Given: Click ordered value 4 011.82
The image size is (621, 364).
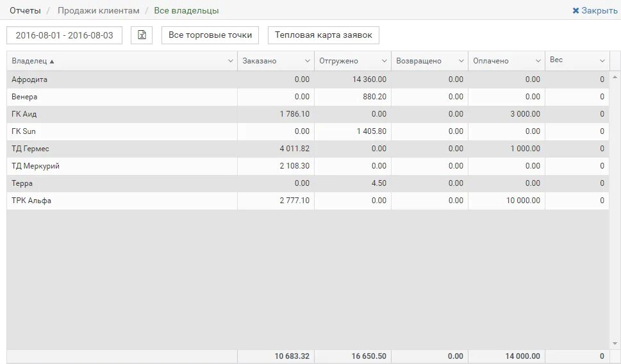Looking at the screenshot, I should pos(295,149).
